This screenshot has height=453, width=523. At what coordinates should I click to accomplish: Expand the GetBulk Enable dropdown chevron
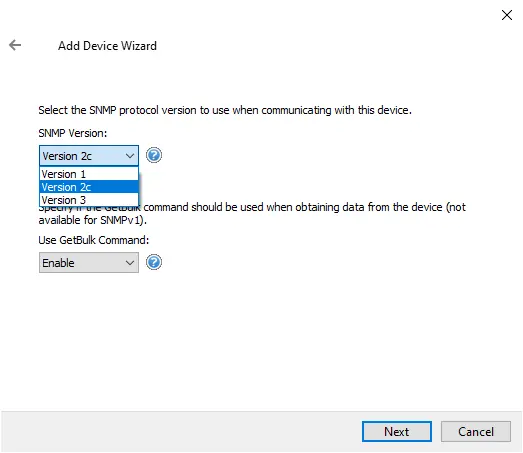(130, 263)
